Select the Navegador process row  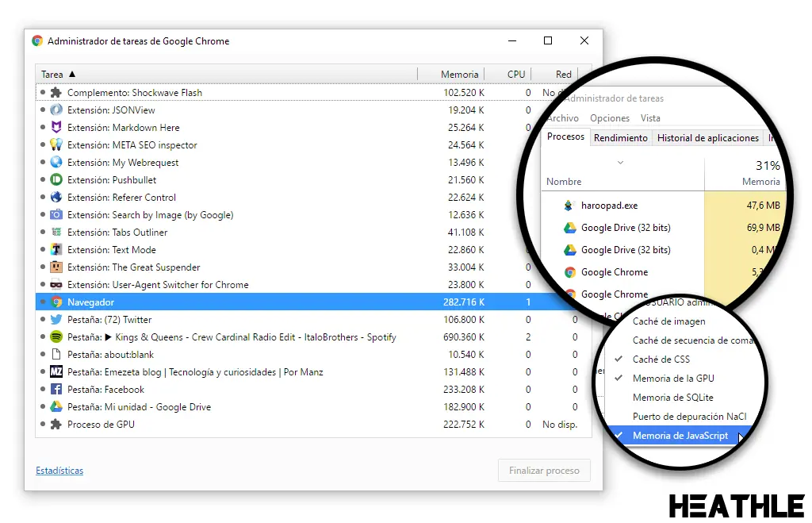(305, 302)
